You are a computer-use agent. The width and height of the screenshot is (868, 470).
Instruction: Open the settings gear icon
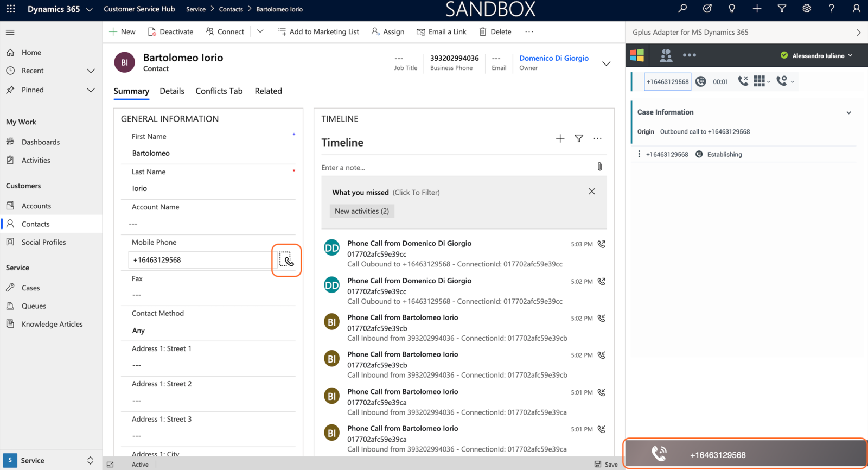coord(807,8)
